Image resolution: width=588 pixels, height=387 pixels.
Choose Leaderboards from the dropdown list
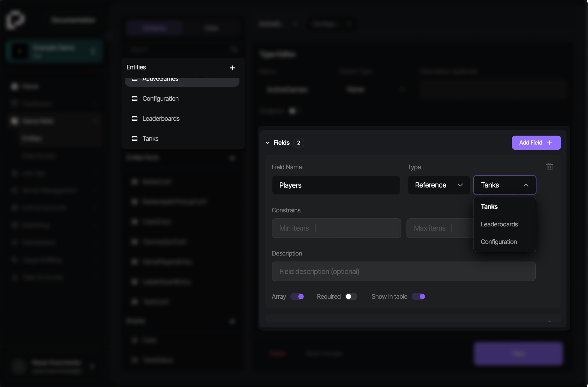[x=499, y=224]
